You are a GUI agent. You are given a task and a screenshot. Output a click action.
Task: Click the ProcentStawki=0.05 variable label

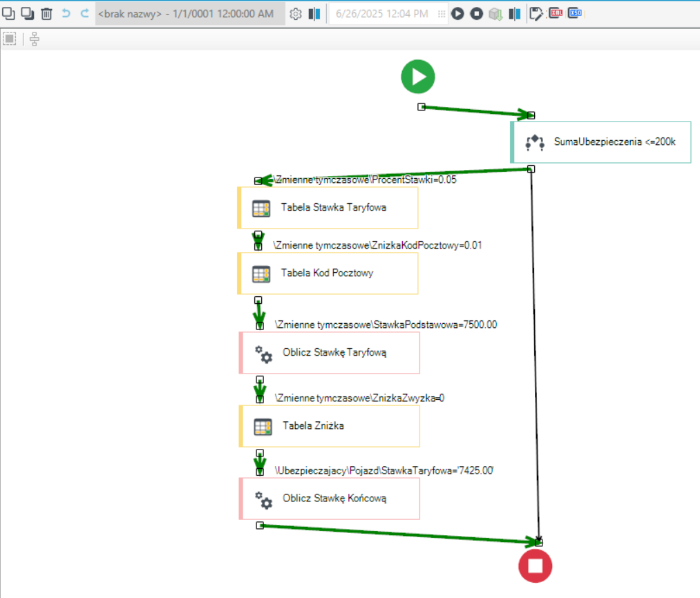point(365,180)
